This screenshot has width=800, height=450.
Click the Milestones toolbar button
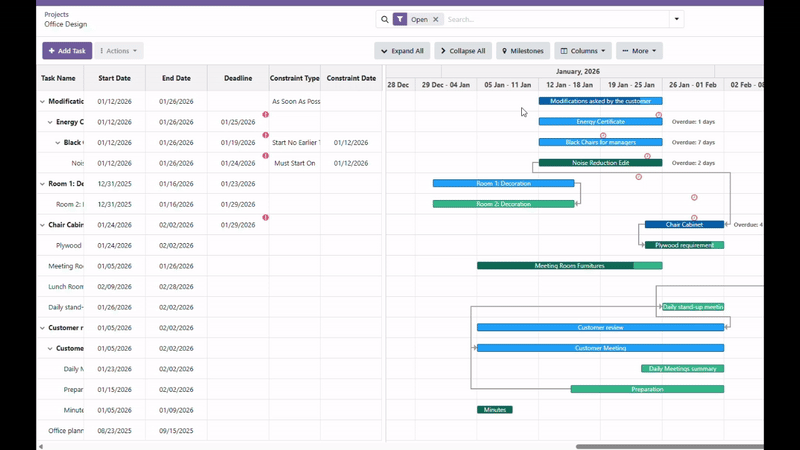(523, 51)
